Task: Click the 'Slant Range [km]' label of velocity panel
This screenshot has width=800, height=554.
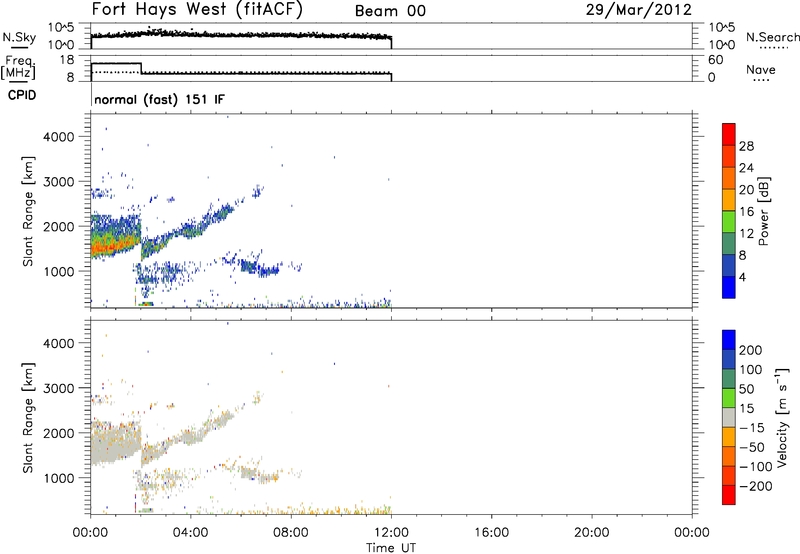Action: [28, 418]
